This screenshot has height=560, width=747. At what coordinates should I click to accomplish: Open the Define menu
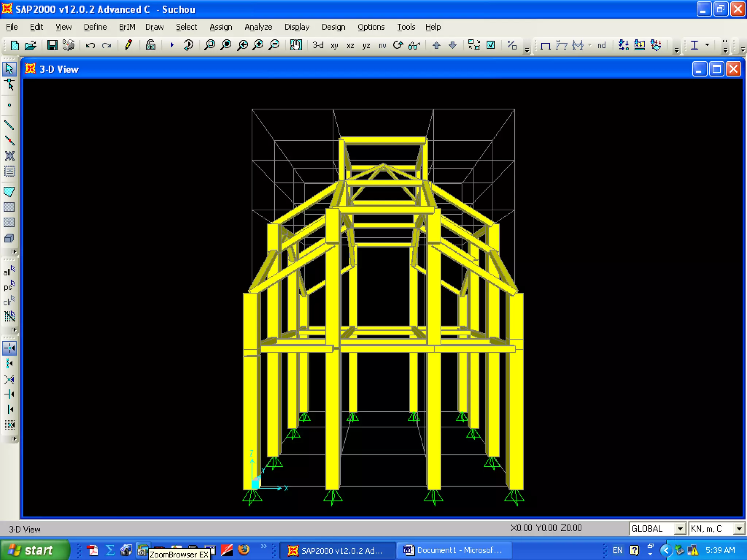[x=95, y=27]
